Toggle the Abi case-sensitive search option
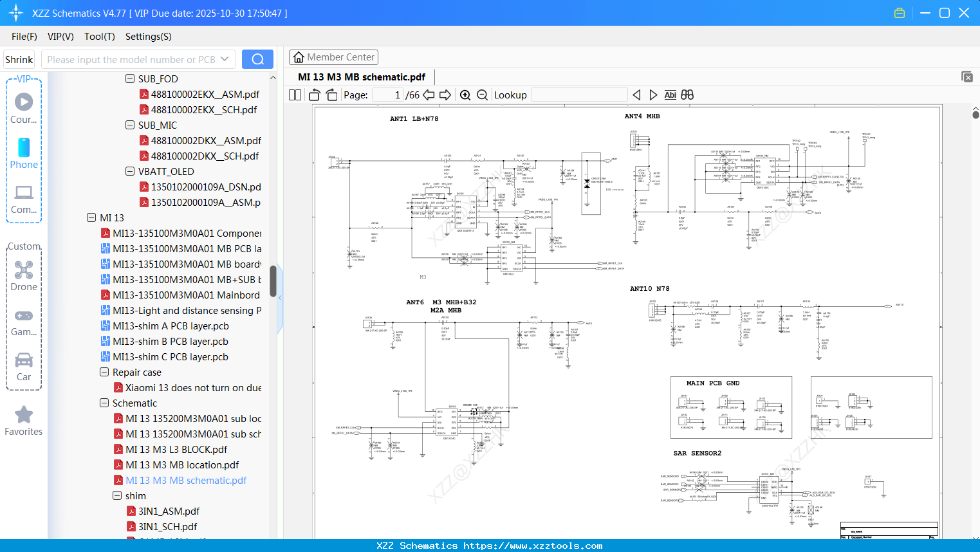 pos(670,95)
